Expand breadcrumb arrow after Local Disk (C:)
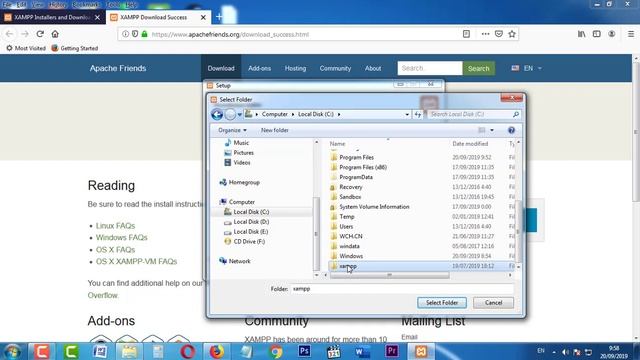Viewport: 640px width, 360px height. (339, 114)
